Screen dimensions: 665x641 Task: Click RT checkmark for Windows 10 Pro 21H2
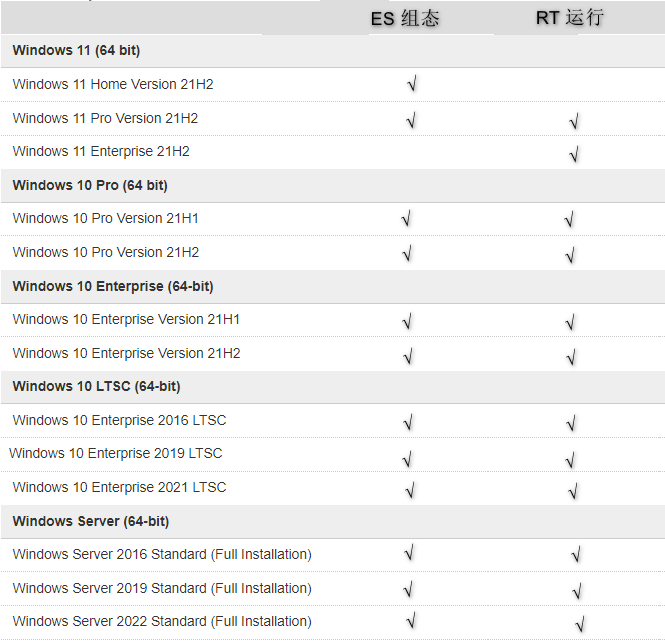[x=570, y=254]
